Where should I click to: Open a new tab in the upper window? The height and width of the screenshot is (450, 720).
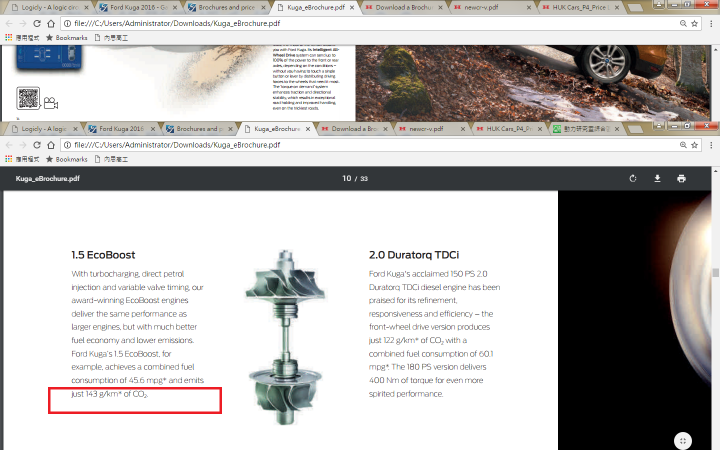(x=636, y=8)
